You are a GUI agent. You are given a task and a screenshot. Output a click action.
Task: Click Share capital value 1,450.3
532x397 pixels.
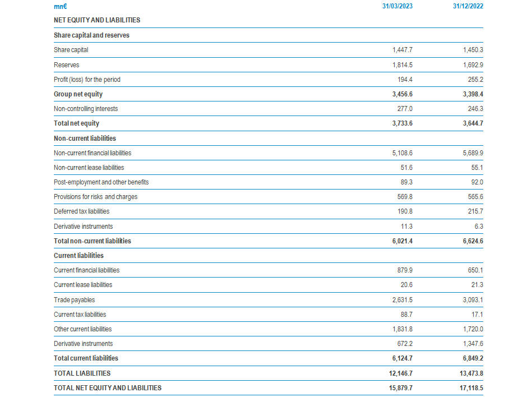pyautogui.click(x=473, y=50)
